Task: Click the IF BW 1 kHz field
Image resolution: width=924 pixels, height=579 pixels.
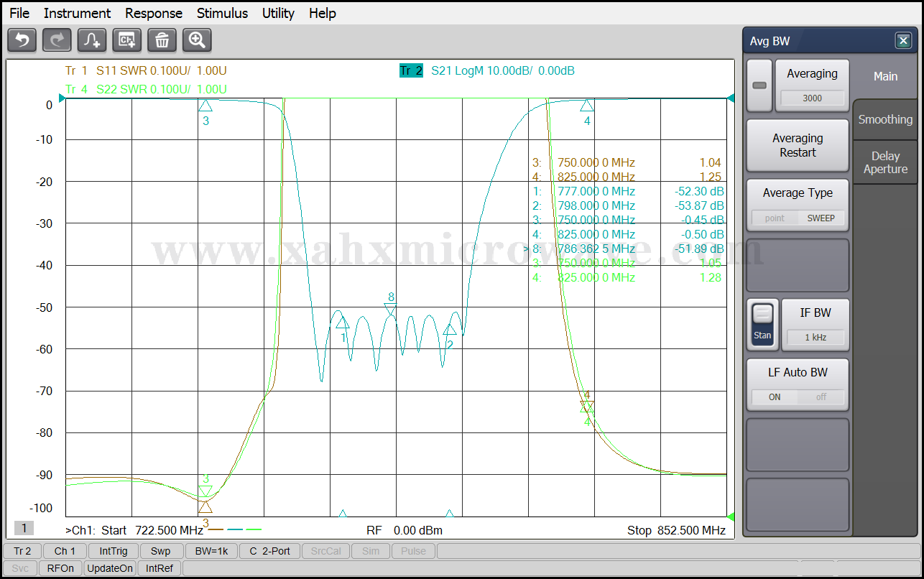Action: click(815, 337)
